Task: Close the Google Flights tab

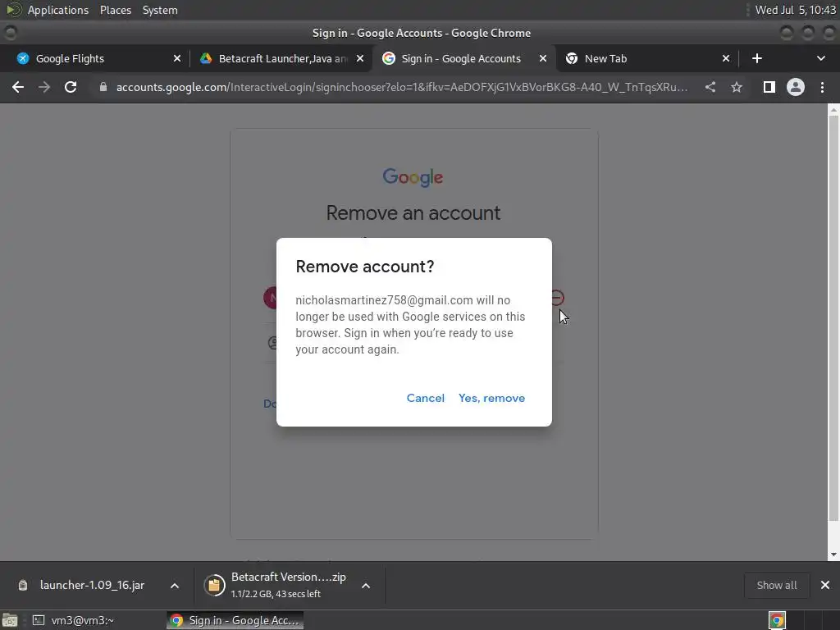Action: pyautogui.click(x=177, y=58)
